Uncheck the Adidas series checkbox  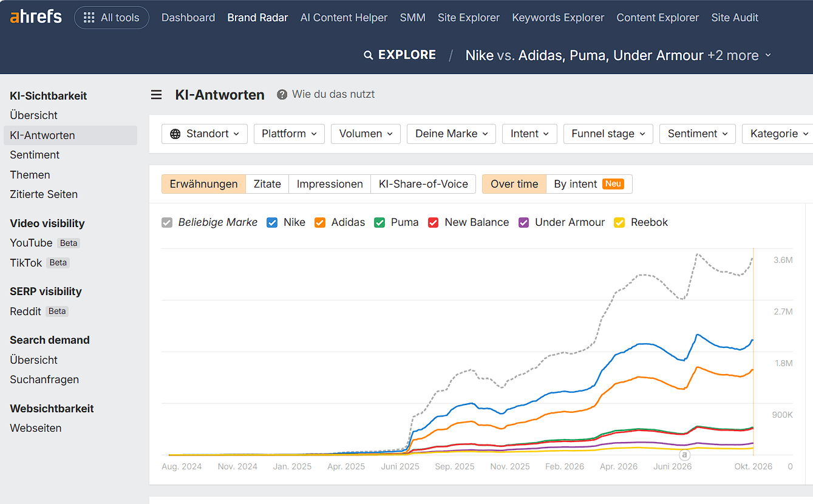point(320,223)
